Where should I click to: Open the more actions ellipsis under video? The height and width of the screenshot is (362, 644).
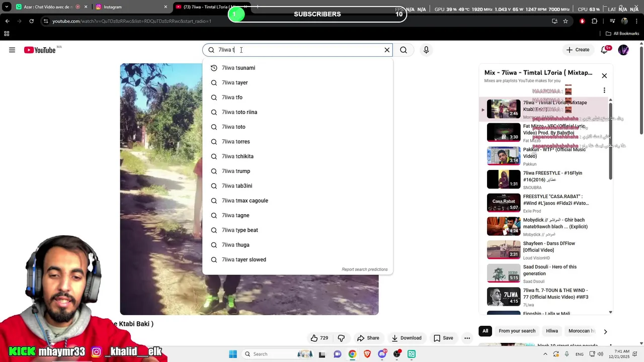click(467, 338)
